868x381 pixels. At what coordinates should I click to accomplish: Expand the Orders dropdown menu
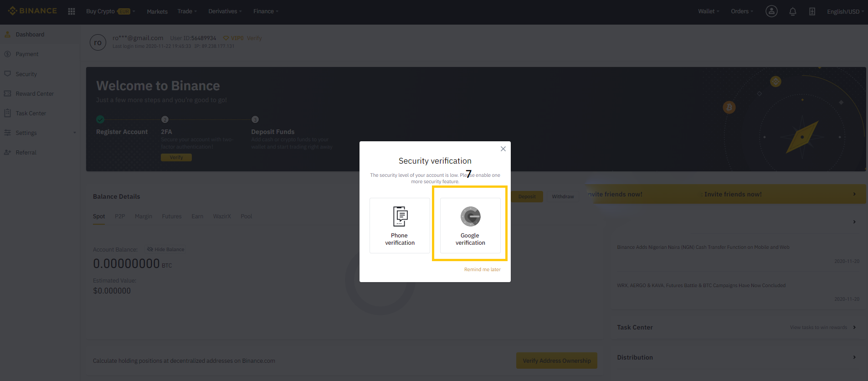click(x=742, y=11)
